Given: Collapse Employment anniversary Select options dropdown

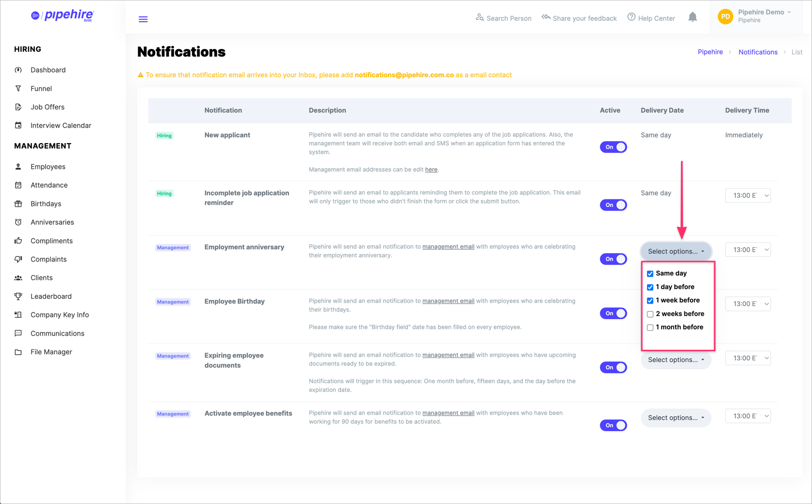Looking at the screenshot, I should [676, 251].
